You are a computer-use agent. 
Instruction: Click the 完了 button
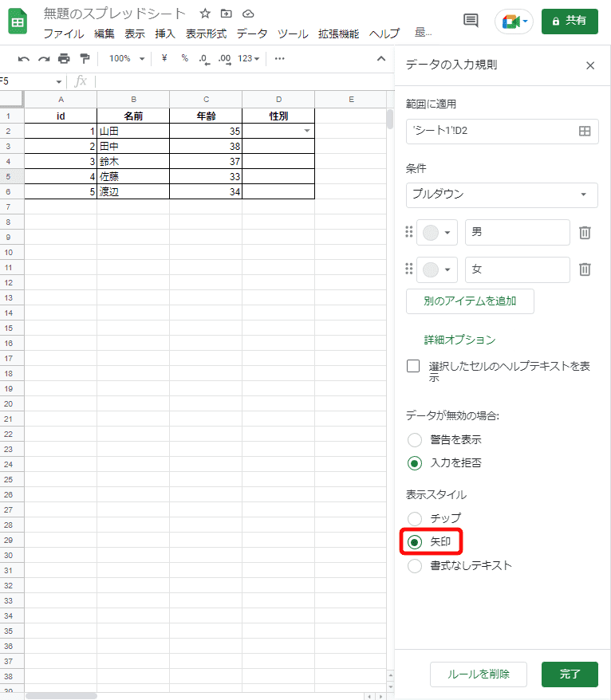(x=570, y=674)
